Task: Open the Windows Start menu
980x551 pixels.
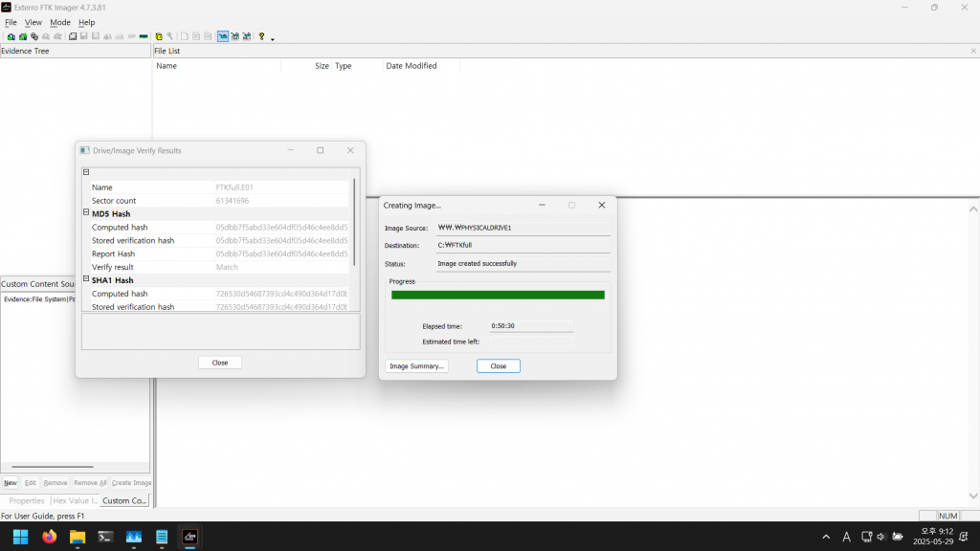Action: [21, 537]
